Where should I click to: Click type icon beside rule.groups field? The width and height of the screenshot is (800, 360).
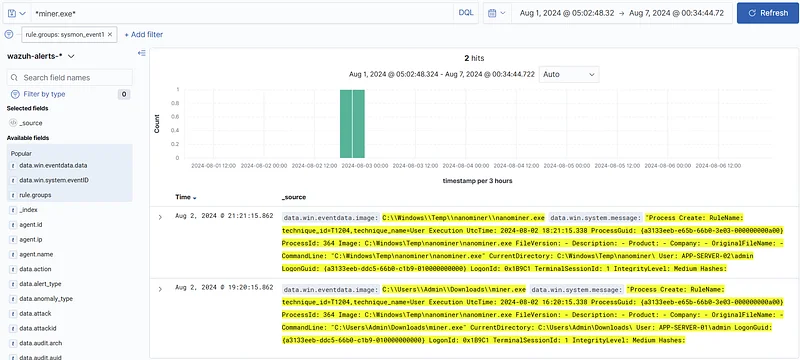point(13,195)
